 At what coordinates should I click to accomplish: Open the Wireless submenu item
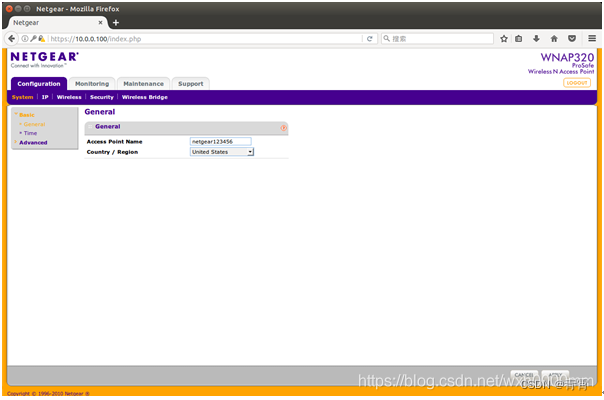[69, 97]
